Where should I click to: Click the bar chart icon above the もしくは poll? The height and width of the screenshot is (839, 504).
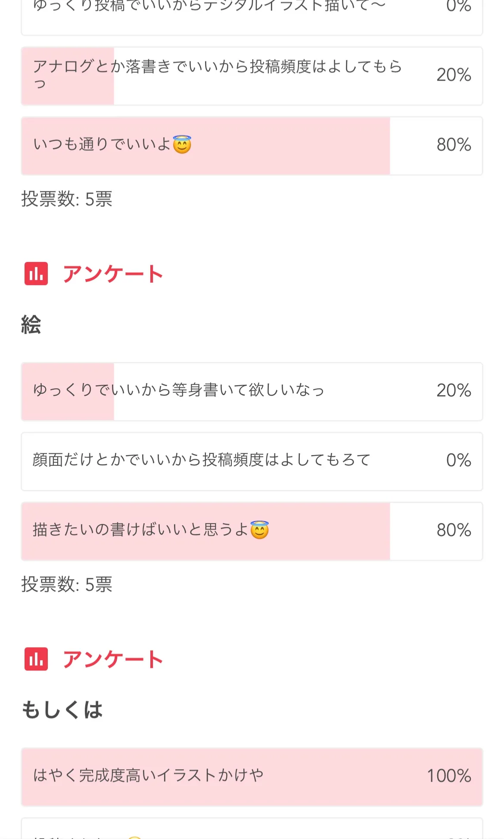36,659
